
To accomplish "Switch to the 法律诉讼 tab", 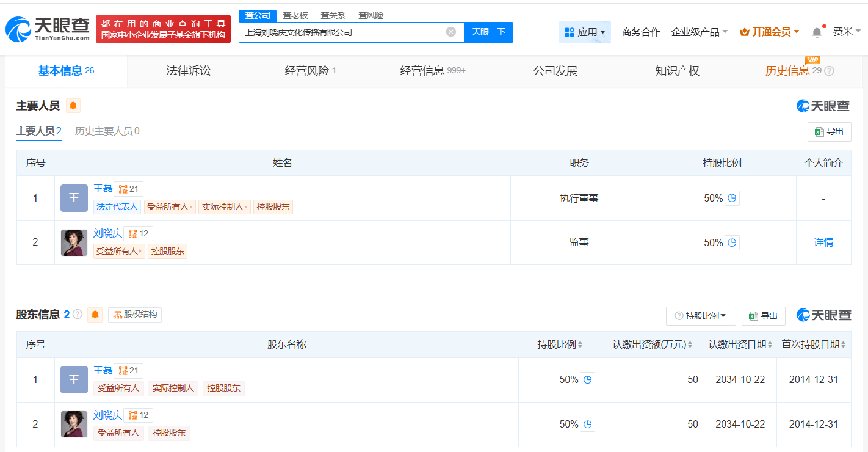I will point(188,71).
